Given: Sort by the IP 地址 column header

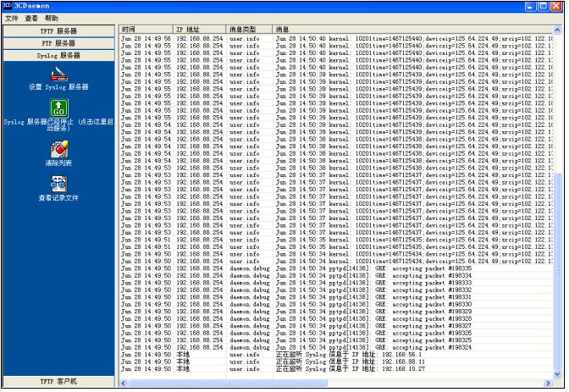Looking at the screenshot, I should (x=199, y=30).
